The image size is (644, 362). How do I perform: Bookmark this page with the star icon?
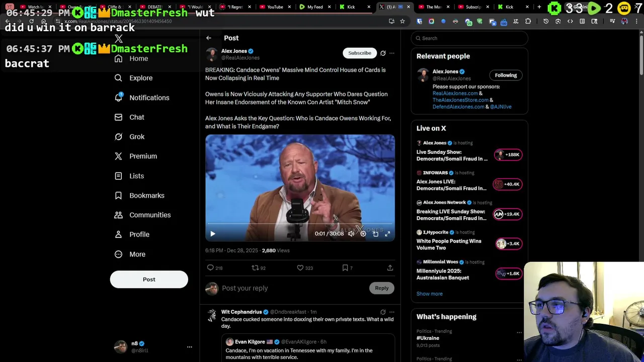[403, 21]
